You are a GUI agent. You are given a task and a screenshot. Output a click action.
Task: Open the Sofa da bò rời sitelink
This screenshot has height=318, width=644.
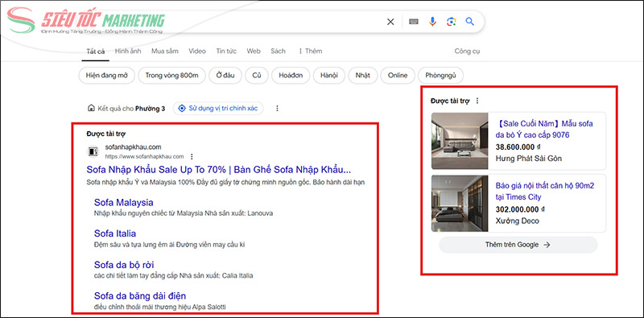(x=124, y=265)
